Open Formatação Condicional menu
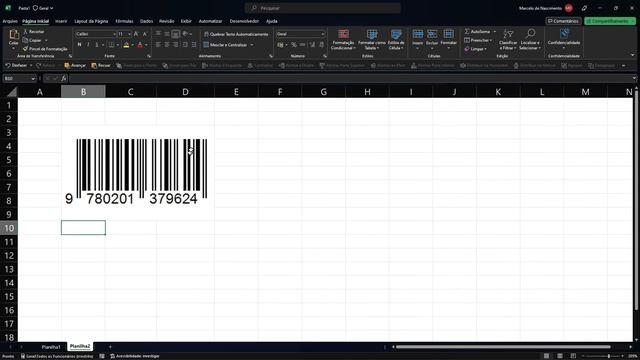The image size is (640, 360). [343, 40]
